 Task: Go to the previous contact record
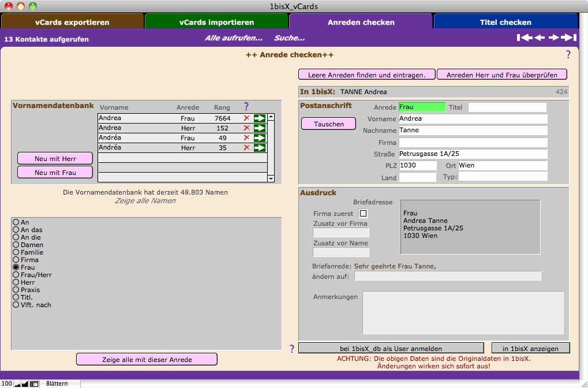(x=540, y=38)
